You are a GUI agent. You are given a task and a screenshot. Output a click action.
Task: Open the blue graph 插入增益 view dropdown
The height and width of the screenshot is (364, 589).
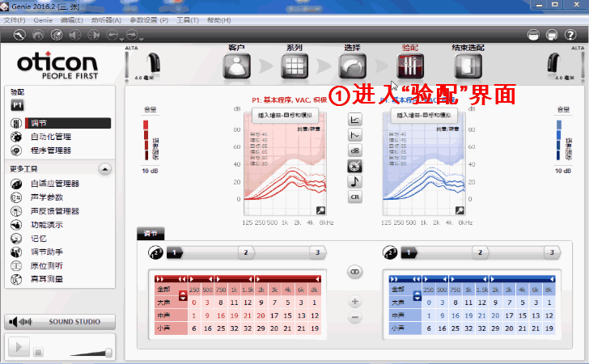424,116
